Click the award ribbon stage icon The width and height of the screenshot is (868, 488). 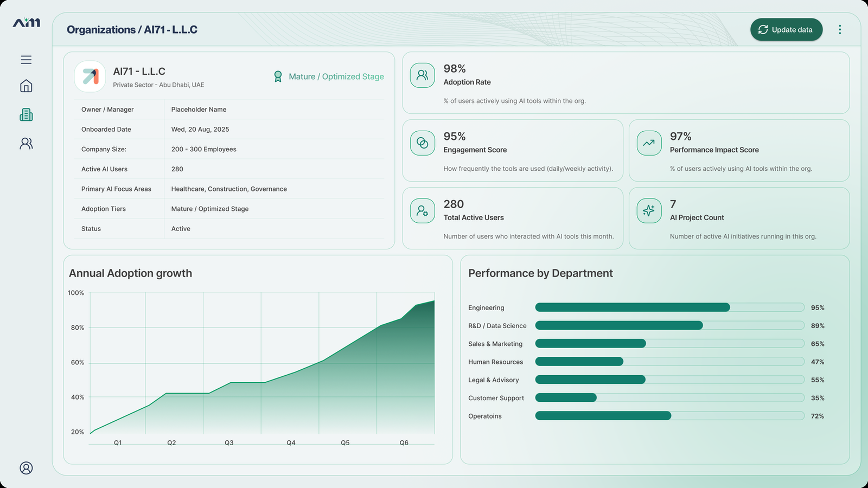[278, 76]
